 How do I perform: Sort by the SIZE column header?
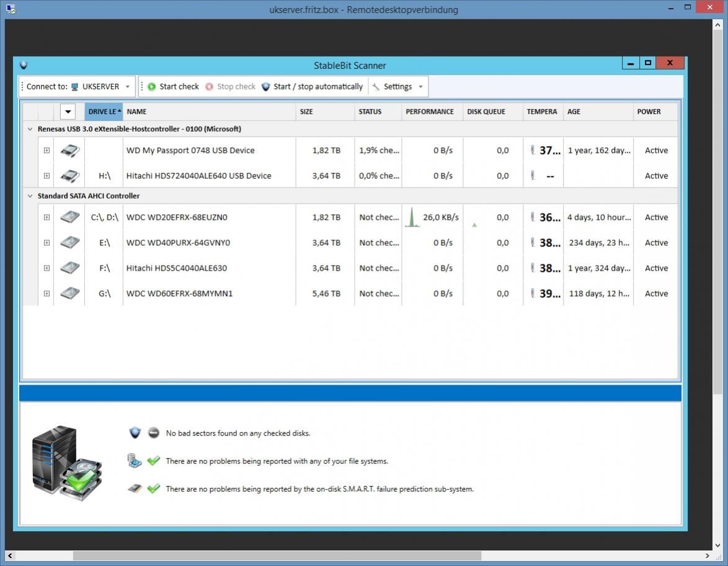tap(325, 112)
